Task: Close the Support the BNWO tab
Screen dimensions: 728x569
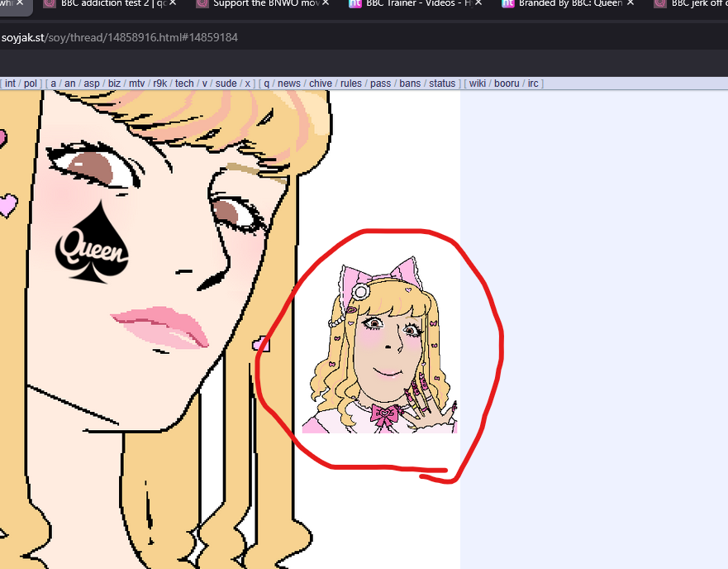Action: pyautogui.click(x=326, y=3)
